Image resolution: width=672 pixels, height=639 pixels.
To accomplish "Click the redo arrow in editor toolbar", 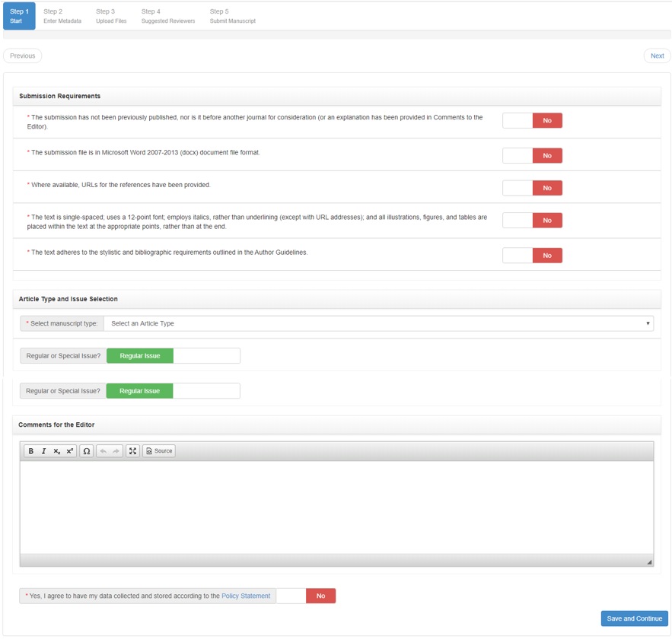I will pyautogui.click(x=116, y=451).
